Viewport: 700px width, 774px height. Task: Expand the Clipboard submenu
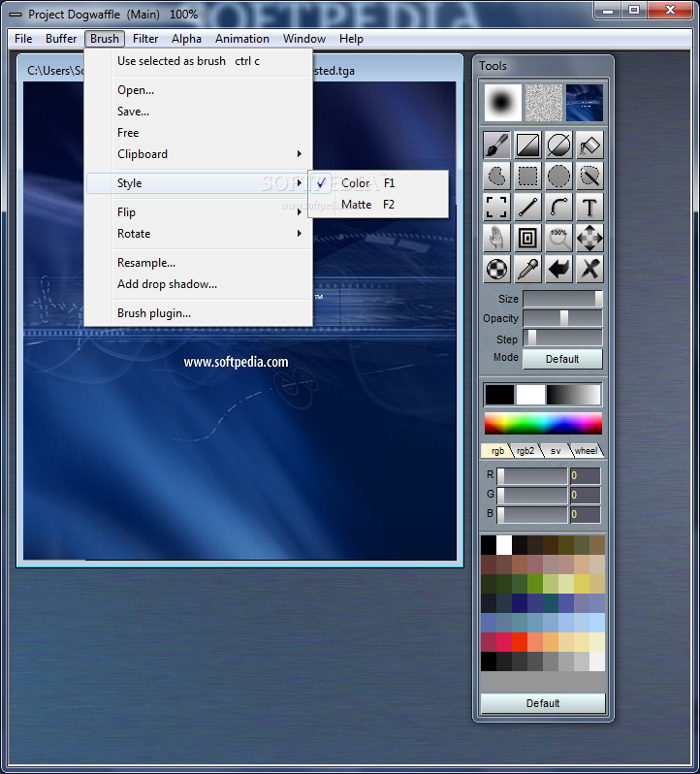(x=200, y=154)
